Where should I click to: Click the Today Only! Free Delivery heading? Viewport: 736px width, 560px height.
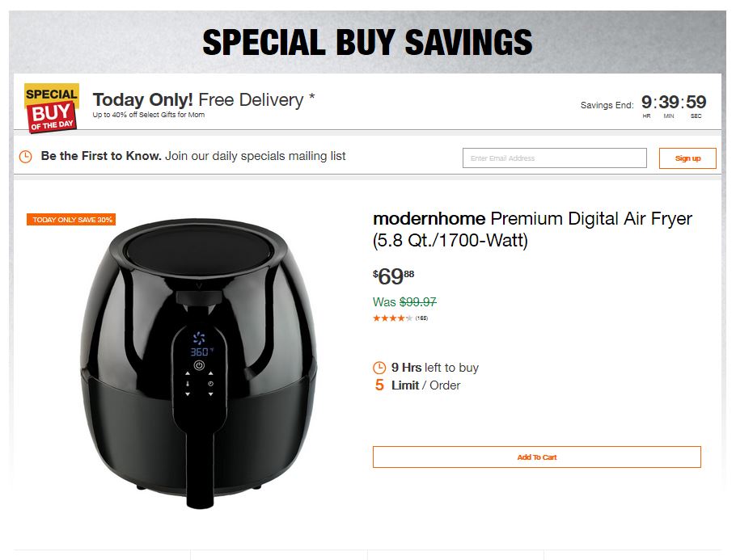pyautogui.click(x=204, y=100)
